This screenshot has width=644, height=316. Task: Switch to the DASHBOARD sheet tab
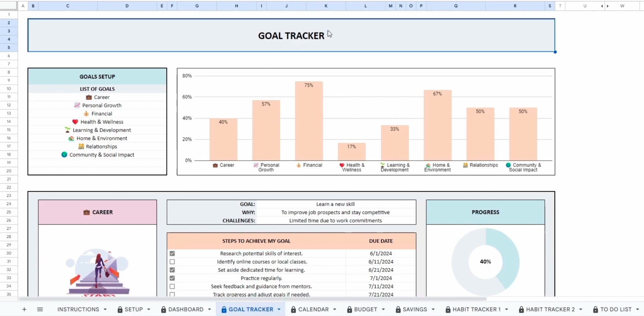coord(186,309)
